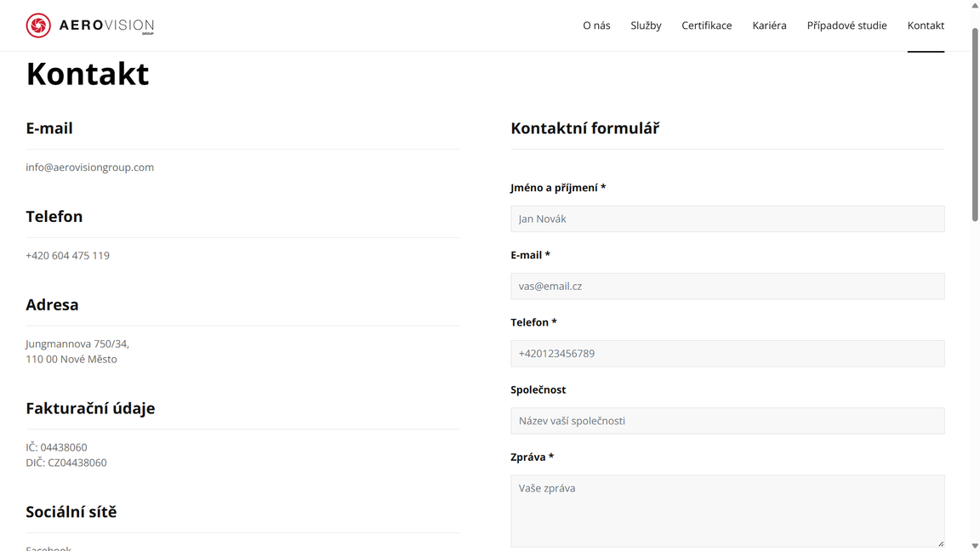
Task: Navigate to "Certifikace" page
Action: point(706,25)
